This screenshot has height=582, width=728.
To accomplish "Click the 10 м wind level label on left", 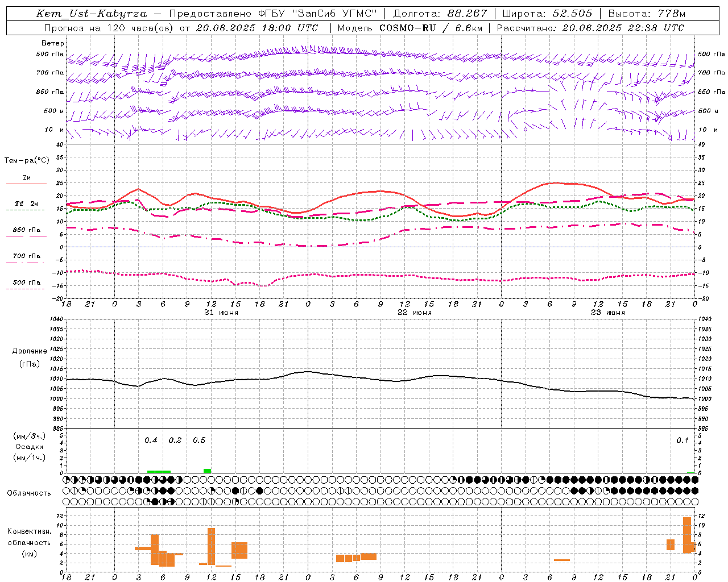I will (55, 130).
